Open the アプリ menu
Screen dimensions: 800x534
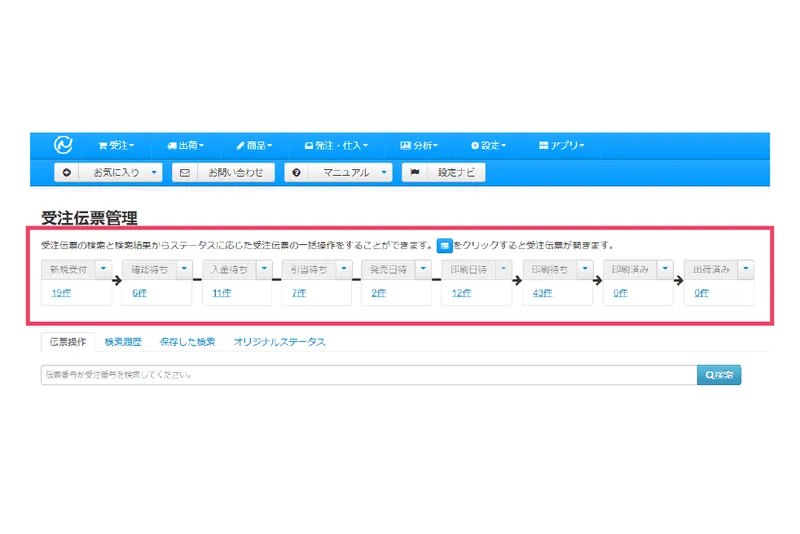pyautogui.click(x=562, y=145)
